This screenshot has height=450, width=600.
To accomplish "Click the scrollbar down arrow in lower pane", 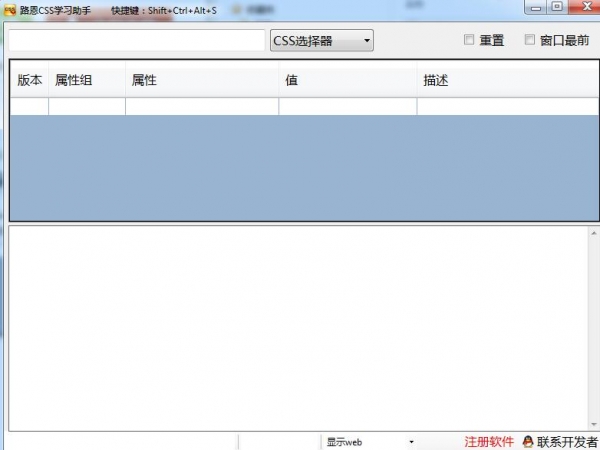I will coord(594,424).
